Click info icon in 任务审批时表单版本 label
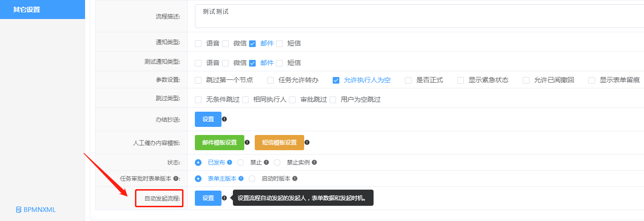 point(176,179)
